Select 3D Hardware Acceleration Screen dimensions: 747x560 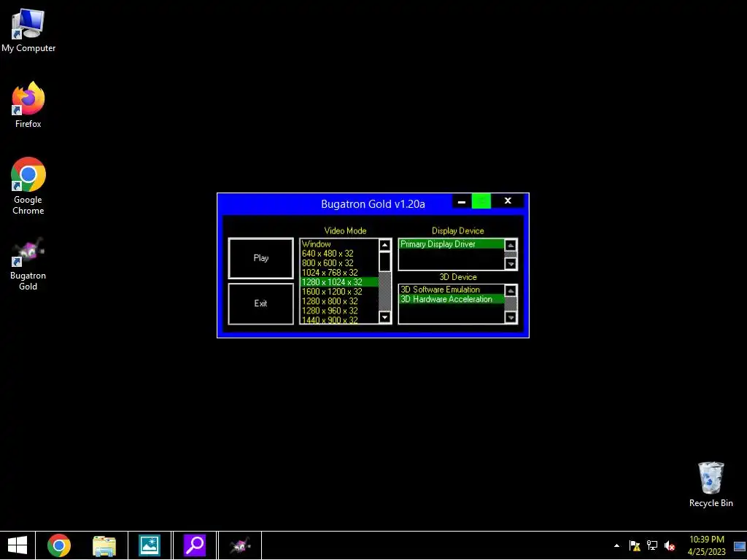point(451,299)
